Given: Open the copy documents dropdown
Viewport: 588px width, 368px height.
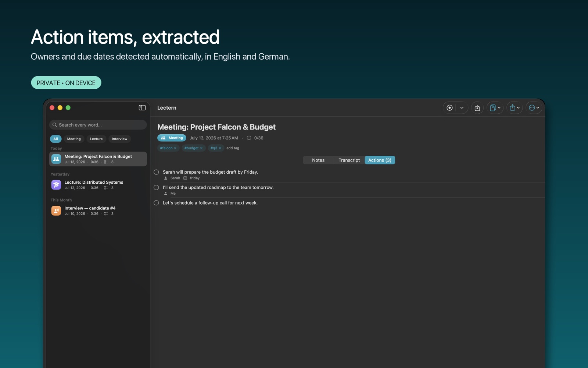Looking at the screenshot, I should (x=495, y=108).
